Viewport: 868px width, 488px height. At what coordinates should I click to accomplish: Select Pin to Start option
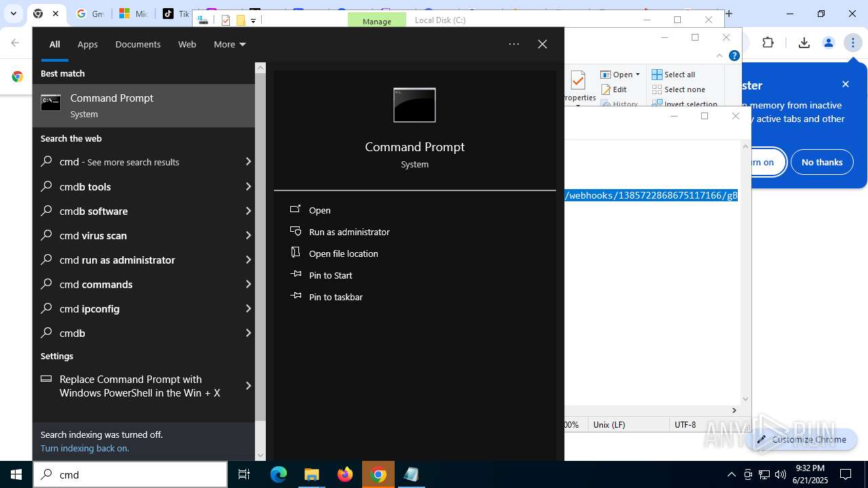tap(330, 275)
